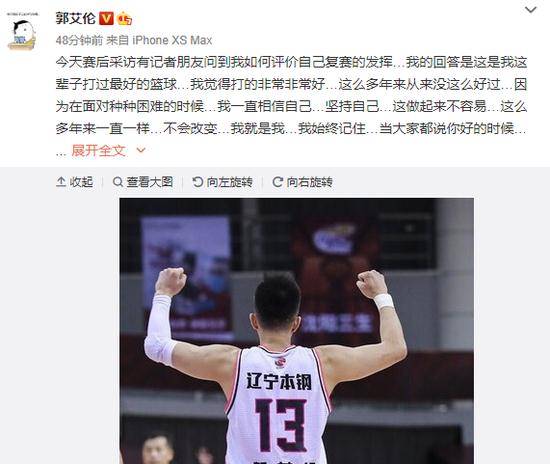Screen dimensions: 550x464
Task: Rotate picture left with 向左旋转
Action: (x=222, y=182)
